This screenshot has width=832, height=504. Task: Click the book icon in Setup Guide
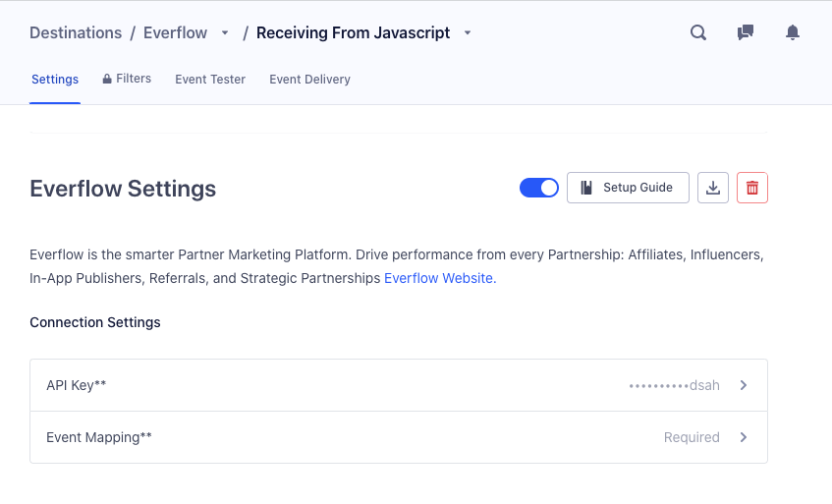coord(586,188)
